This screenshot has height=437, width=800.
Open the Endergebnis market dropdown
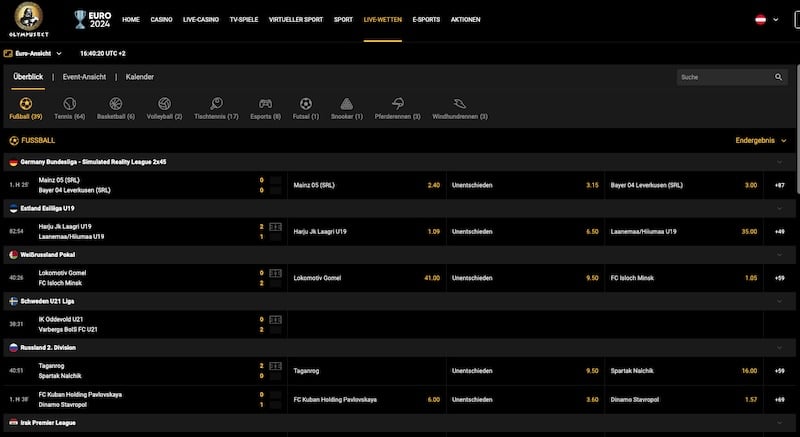(761, 140)
